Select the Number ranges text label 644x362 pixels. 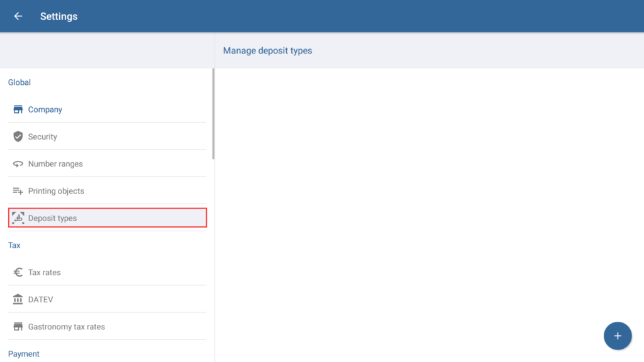(x=55, y=164)
